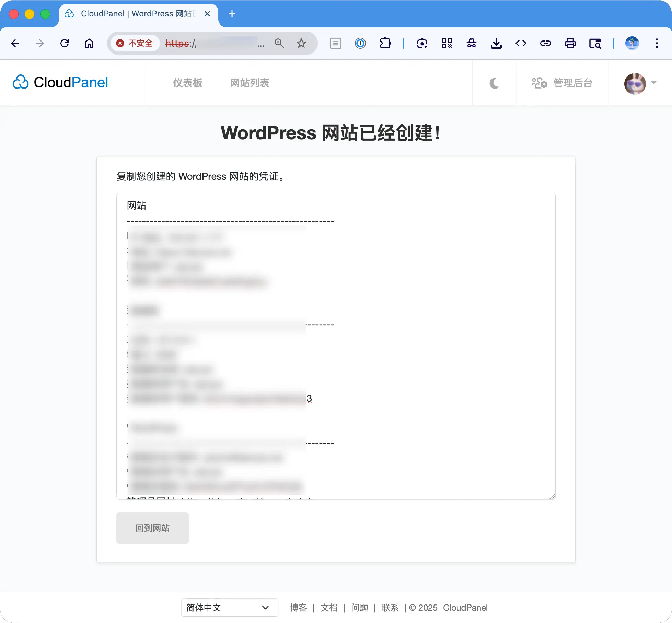This screenshot has height=623, width=672.
Task: Toggle the bookmark star for this page
Action: (301, 43)
